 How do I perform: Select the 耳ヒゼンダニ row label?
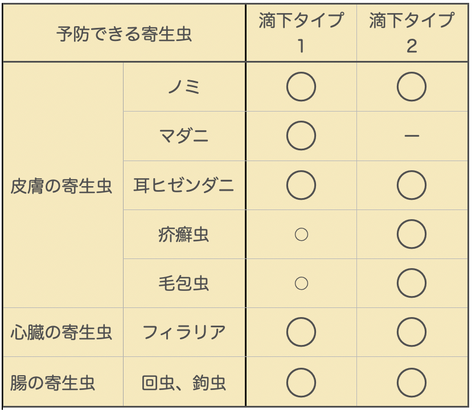click(x=184, y=185)
